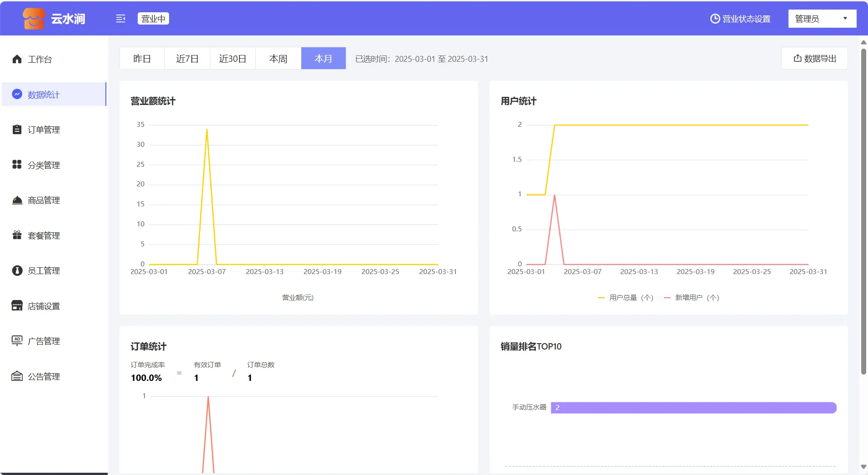The image size is (868, 475).
Task: Open 公告管理 from the sidebar
Action: click(x=44, y=376)
